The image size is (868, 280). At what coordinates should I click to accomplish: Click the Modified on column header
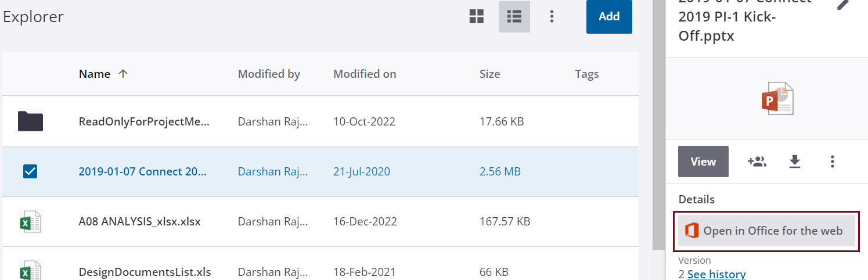pyautogui.click(x=365, y=74)
